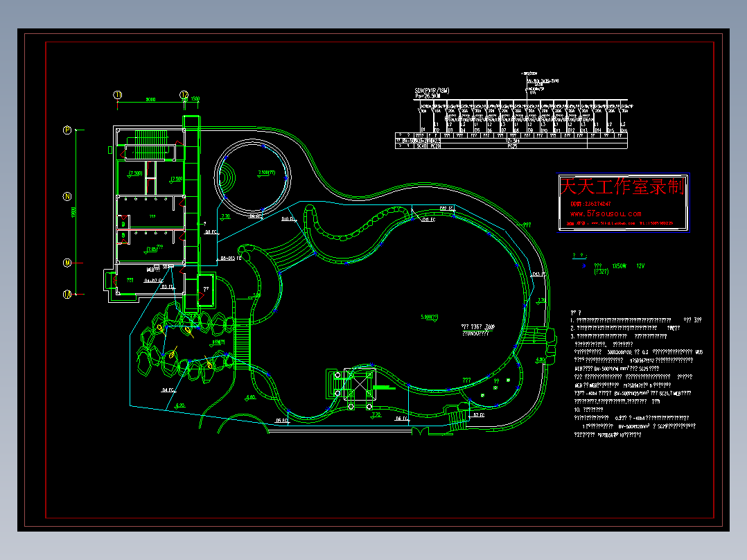The image size is (747, 560).
Task: Click the D5~D13 FC circuit label
Action: (x=231, y=259)
